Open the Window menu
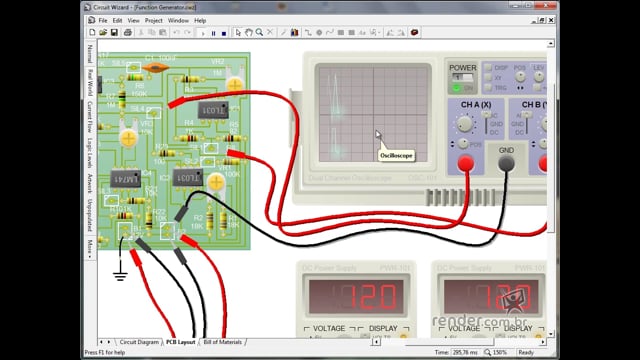Image resolution: width=640 pixels, height=360 pixels. pos(178,20)
